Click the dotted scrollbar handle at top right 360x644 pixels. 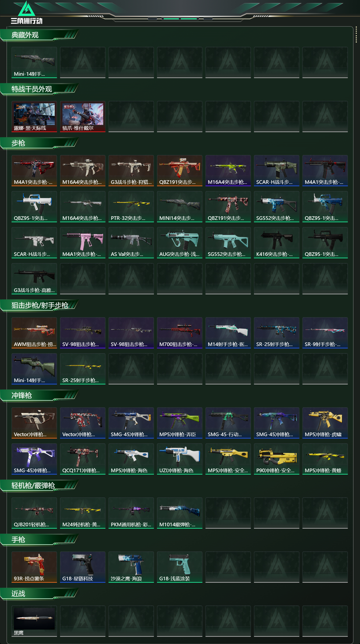tap(356, 35)
